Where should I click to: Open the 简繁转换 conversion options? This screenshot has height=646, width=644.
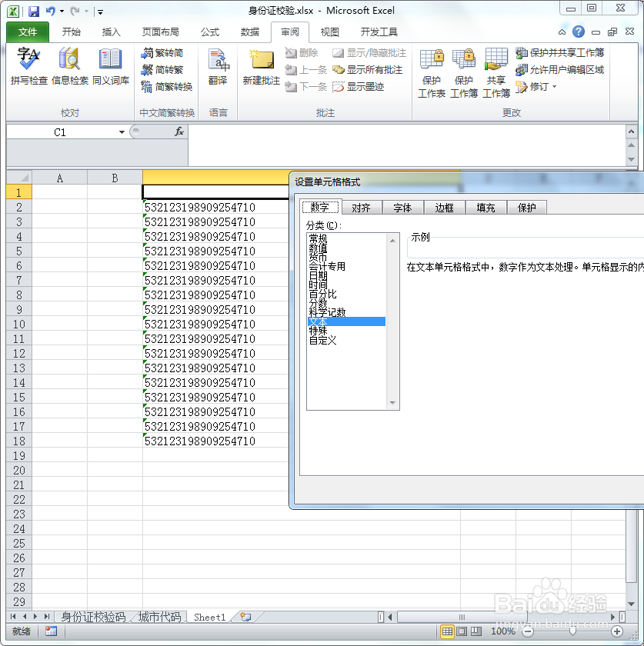166,87
